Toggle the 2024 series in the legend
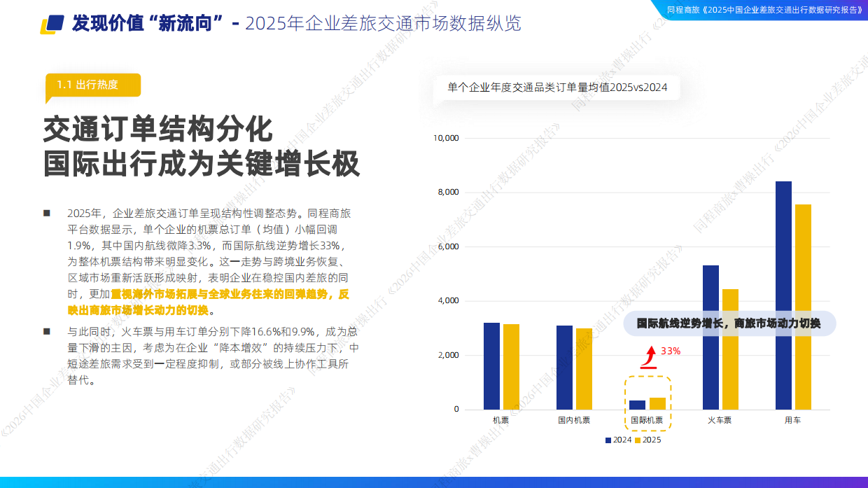Image resolution: width=868 pixels, height=488 pixels. pos(616,439)
